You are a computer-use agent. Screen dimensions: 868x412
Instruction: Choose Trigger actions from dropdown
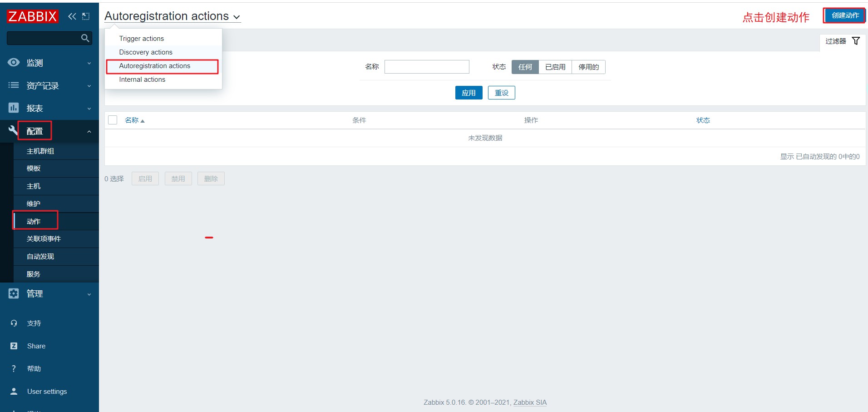(x=163, y=39)
